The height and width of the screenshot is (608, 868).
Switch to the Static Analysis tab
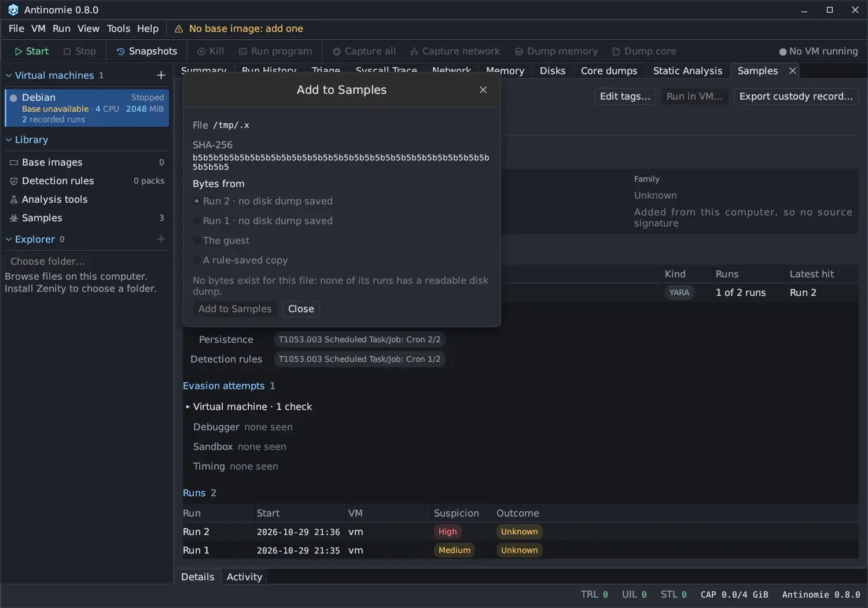tap(687, 71)
